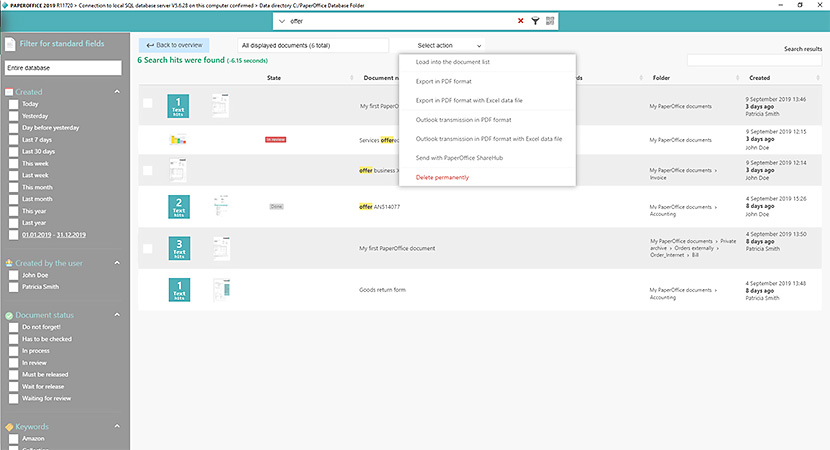The width and height of the screenshot is (830, 450).
Task: Click the Document status green check icon
Action: [x=9, y=316]
